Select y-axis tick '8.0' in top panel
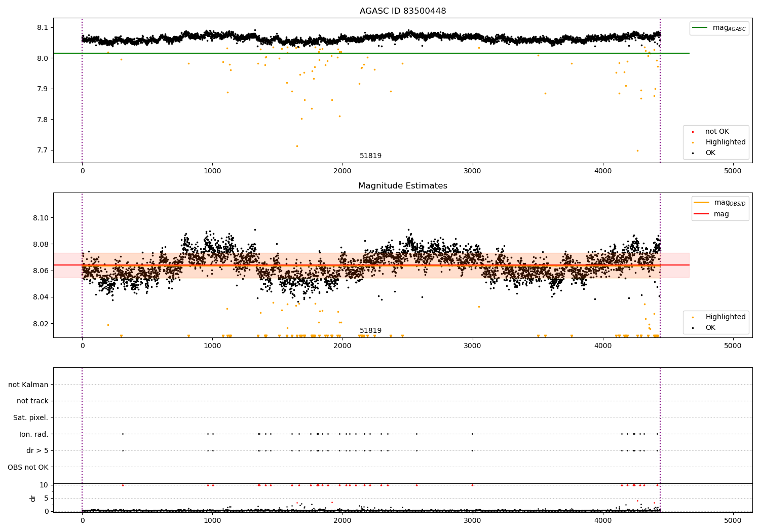Image resolution: width=760 pixels, height=532 pixels. 43,58
